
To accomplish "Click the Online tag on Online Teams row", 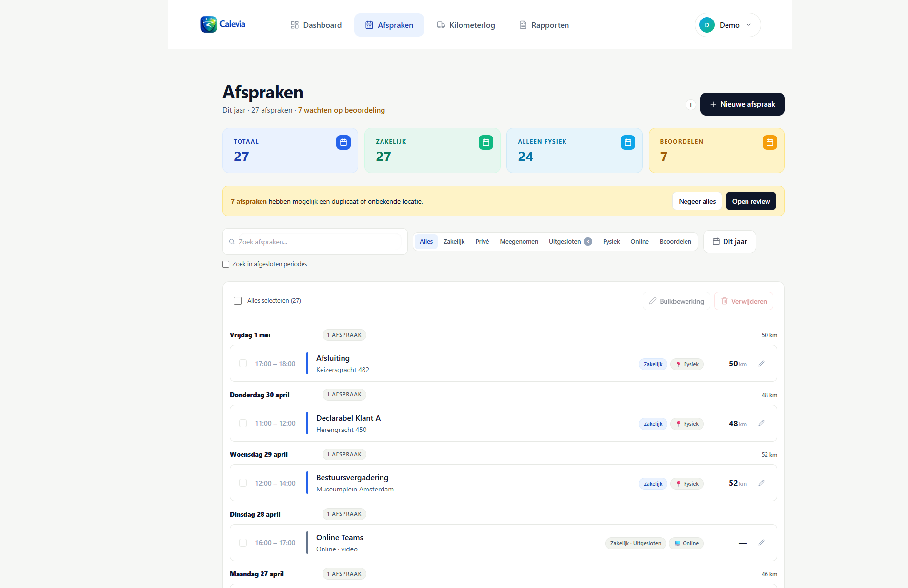I will [686, 543].
